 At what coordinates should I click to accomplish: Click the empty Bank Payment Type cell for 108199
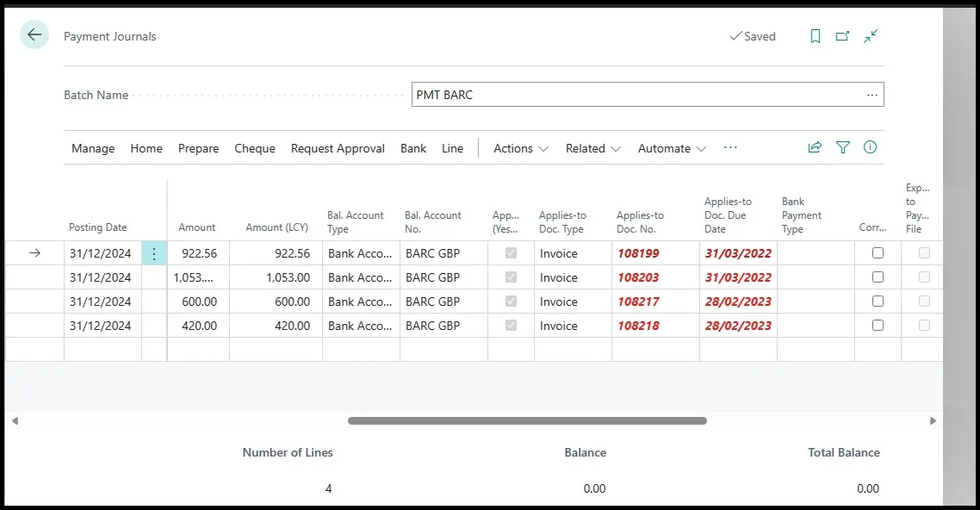click(x=816, y=253)
